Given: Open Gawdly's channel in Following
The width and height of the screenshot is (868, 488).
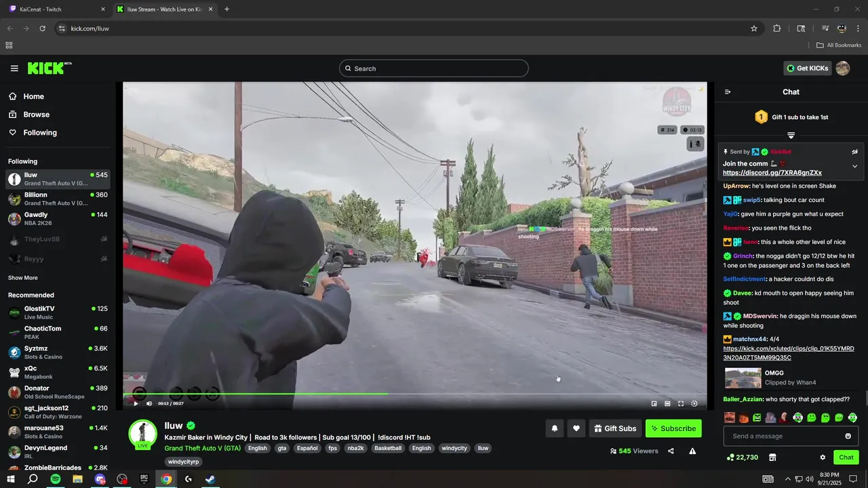Looking at the screenshot, I should tap(58, 219).
